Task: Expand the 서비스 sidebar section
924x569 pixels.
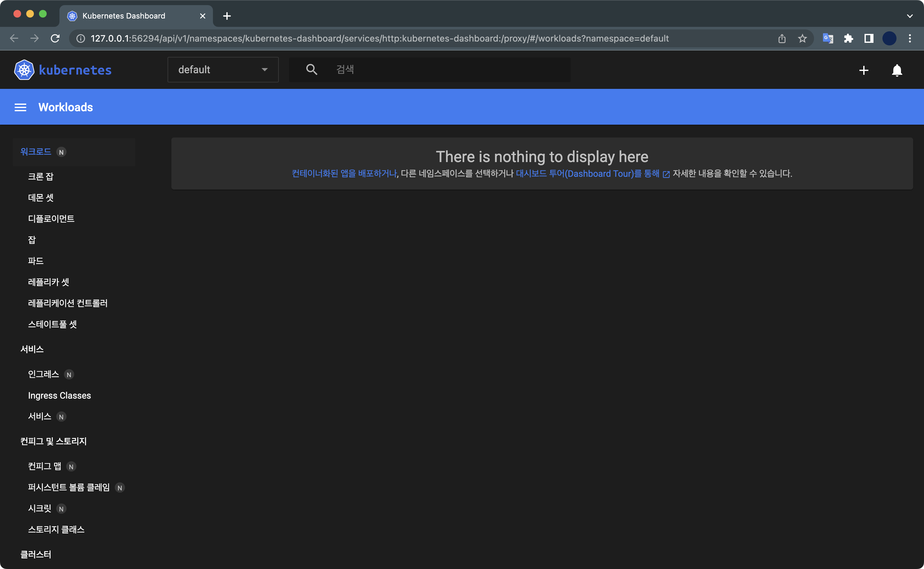Action: [31, 349]
